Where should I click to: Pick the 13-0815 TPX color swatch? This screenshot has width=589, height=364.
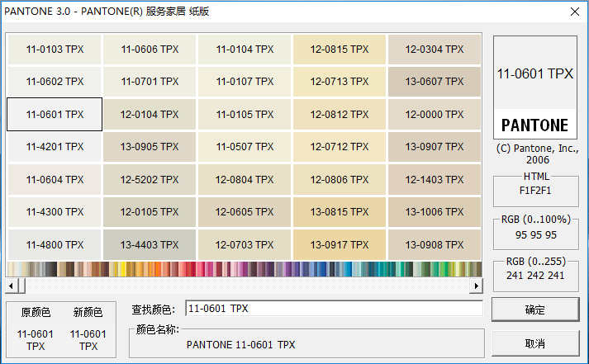pyautogui.click(x=340, y=212)
